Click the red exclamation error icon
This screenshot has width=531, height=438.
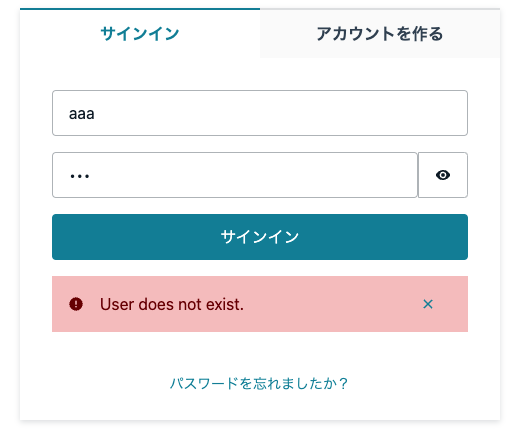tap(76, 304)
